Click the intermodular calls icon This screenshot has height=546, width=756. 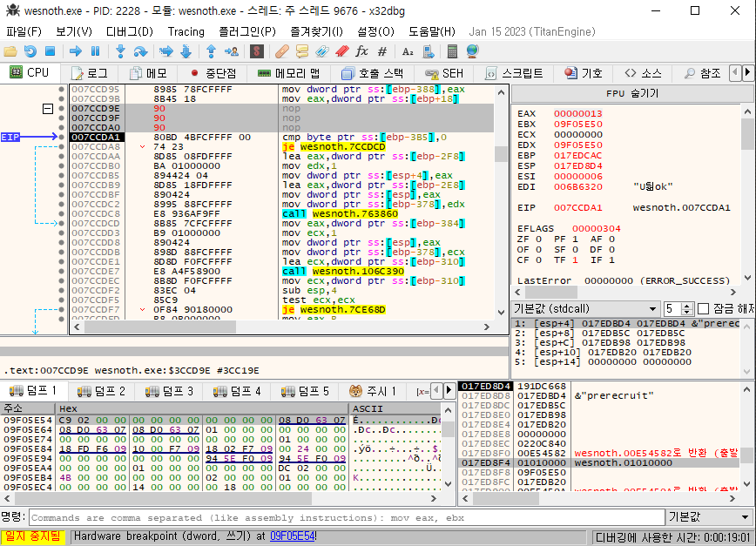[428, 51]
